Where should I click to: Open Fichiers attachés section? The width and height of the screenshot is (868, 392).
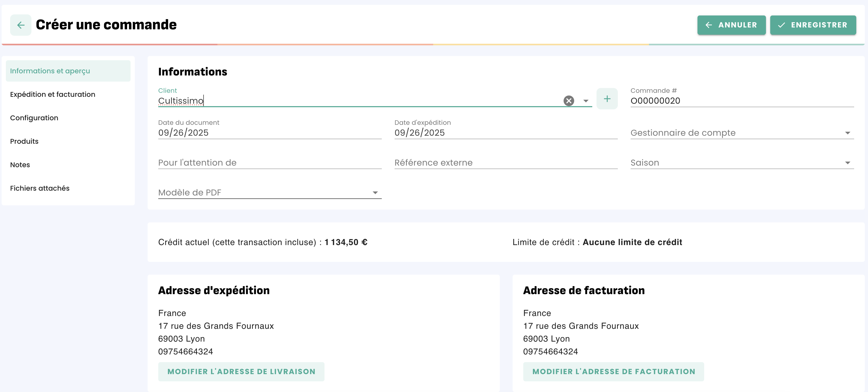tap(40, 188)
